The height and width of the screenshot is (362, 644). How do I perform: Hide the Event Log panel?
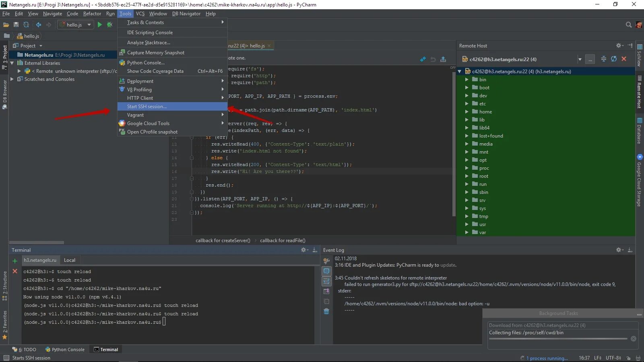coord(630,250)
